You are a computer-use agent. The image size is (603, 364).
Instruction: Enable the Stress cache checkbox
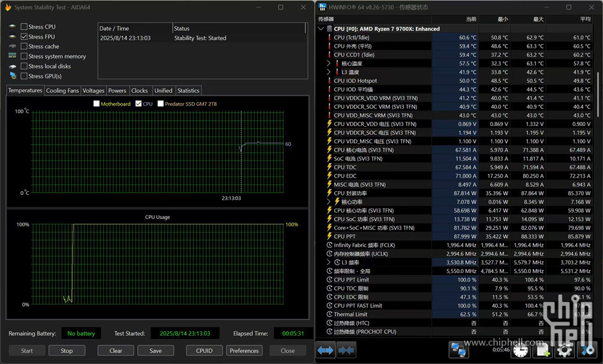click(24, 46)
